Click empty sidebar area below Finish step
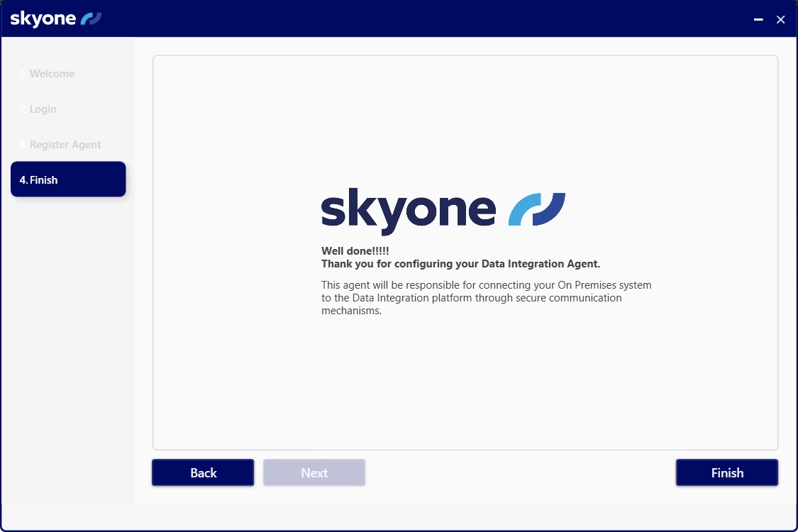The height and width of the screenshot is (532, 798). (68, 340)
